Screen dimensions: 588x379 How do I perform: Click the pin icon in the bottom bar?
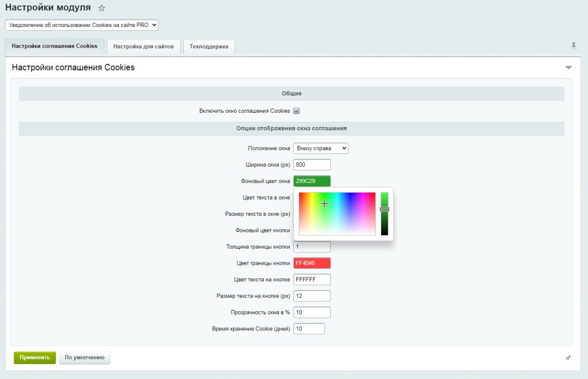[568, 358]
